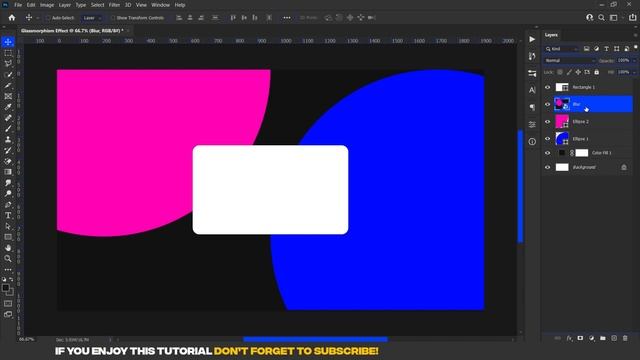Toggle Lock position icon in Layers panel
The width and height of the screenshot is (640, 360).
(x=578, y=72)
